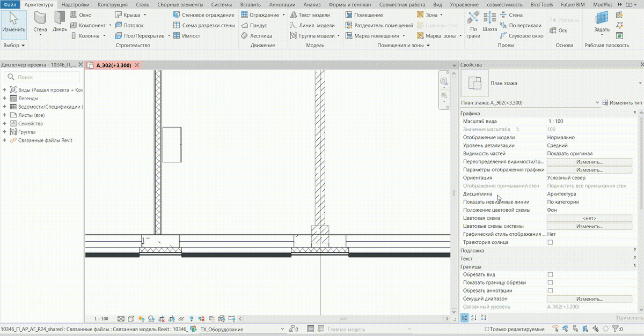Open the work plane viewer icon

click(619, 36)
